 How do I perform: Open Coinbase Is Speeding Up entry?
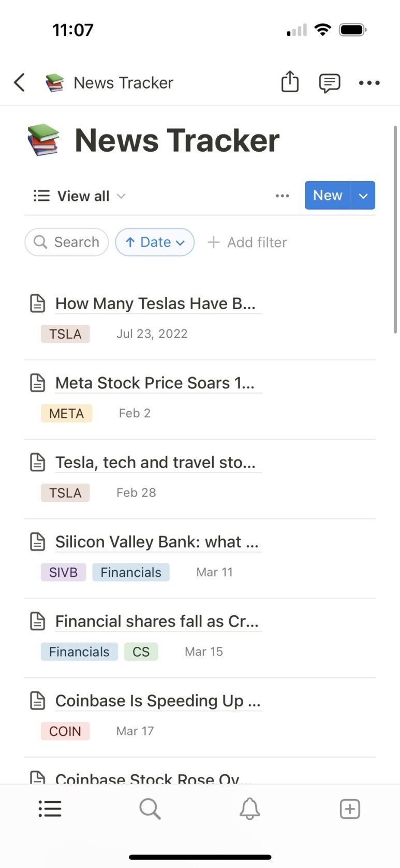pos(158,701)
